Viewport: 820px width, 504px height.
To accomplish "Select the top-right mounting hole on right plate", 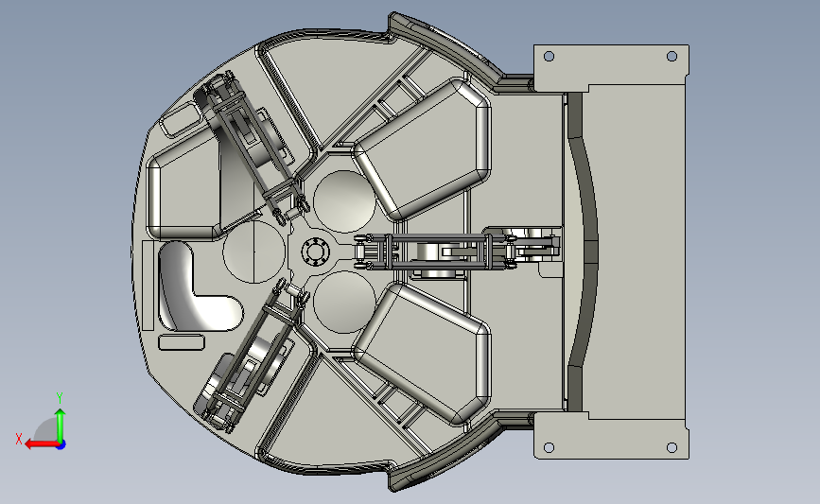I will pos(672,56).
